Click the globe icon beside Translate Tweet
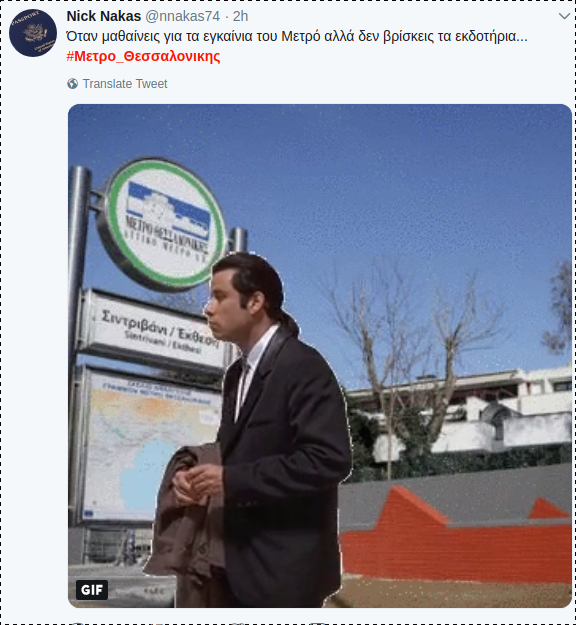This screenshot has height=625, width=576. pos(73,84)
